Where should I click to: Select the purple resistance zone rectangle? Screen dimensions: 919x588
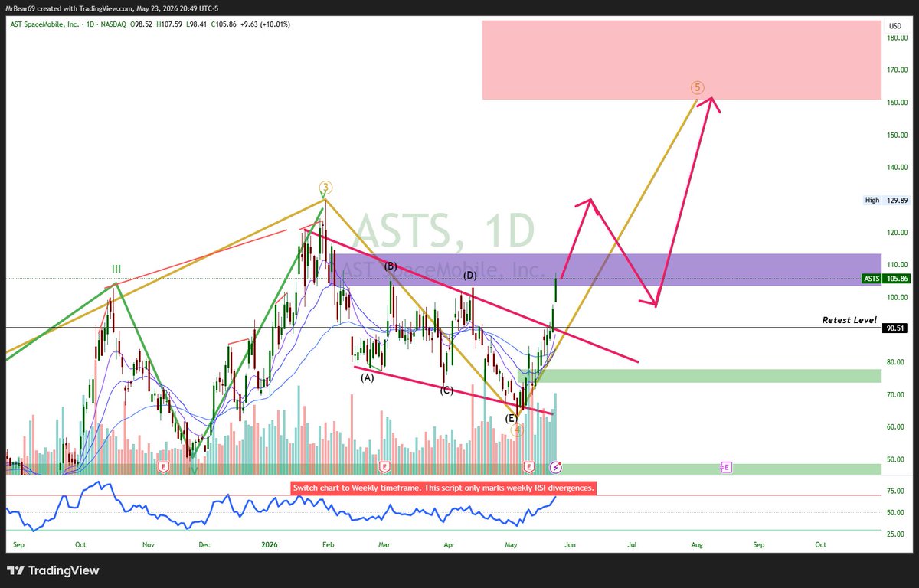[607, 269]
